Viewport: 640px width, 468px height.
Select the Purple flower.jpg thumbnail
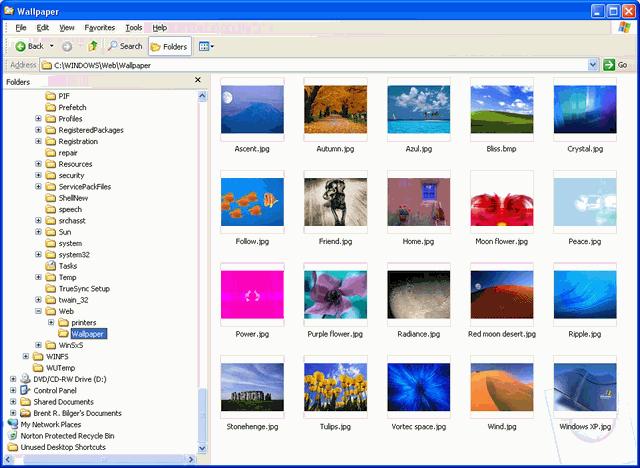pos(335,294)
